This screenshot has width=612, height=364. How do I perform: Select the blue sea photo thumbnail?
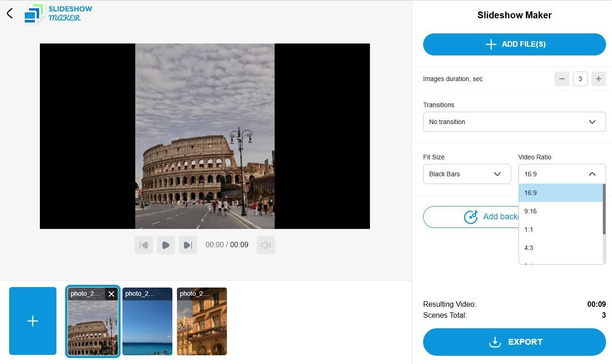[x=147, y=321]
